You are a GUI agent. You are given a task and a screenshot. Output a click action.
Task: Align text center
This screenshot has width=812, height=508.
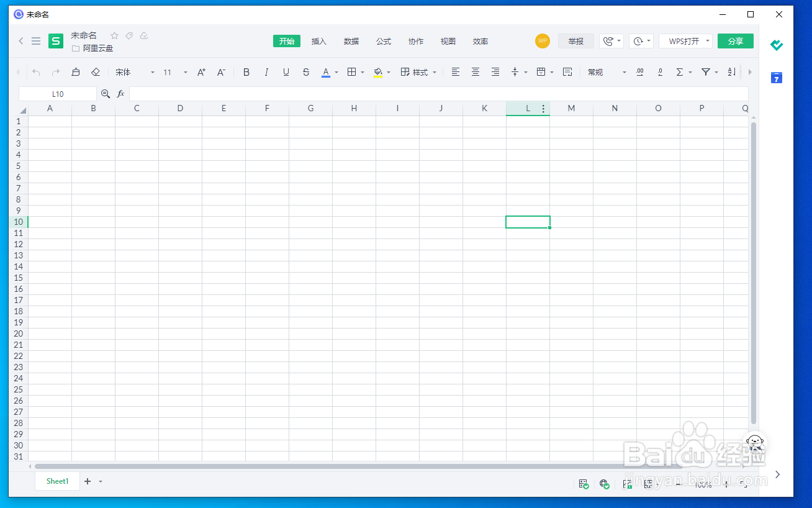pyautogui.click(x=476, y=72)
